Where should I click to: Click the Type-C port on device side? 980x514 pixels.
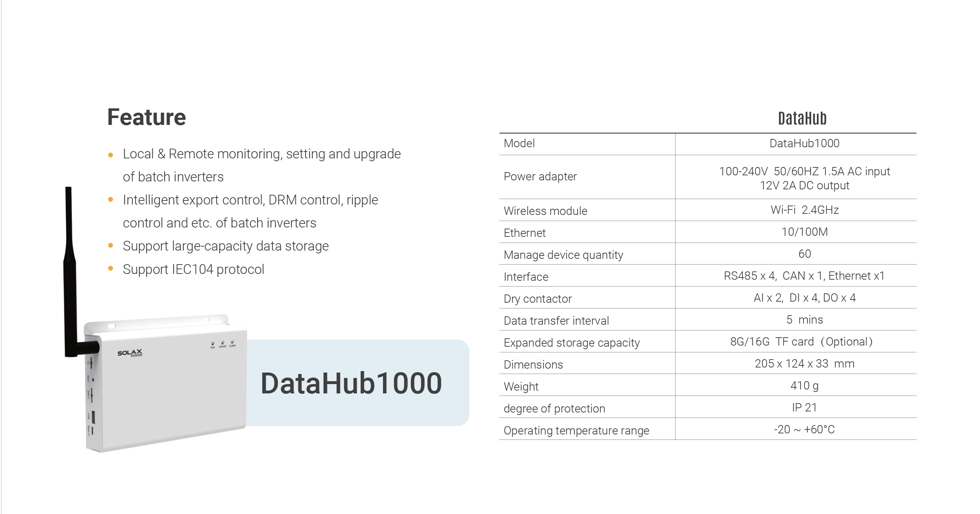coord(93,431)
